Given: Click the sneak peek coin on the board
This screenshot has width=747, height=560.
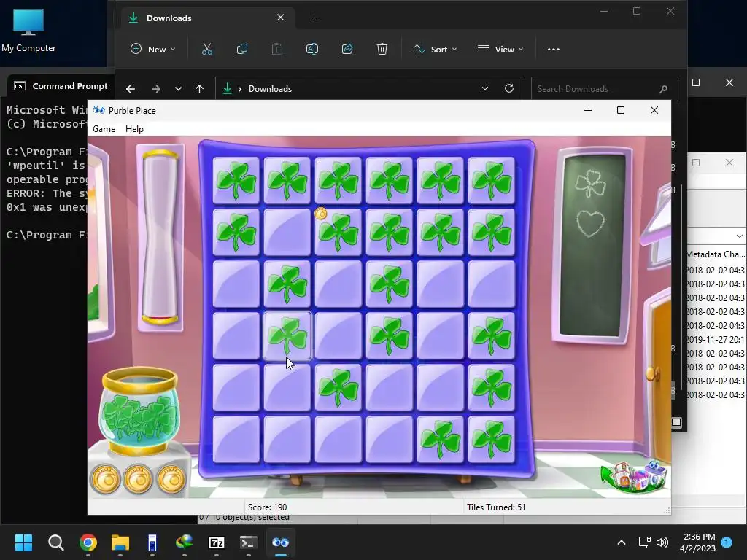Looking at the screenshot, I should (321, 214).
